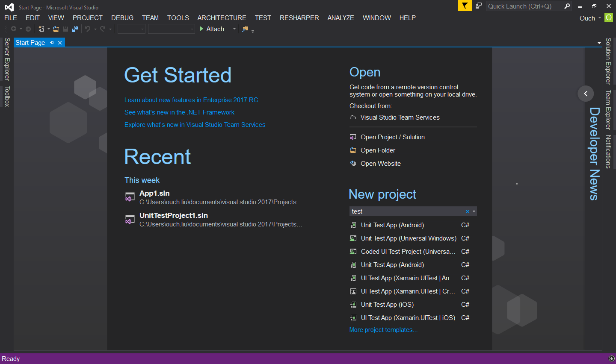Viewport: 616px width, 364px height.
Task: Click the Save toolbar icon
Action: 65,29
